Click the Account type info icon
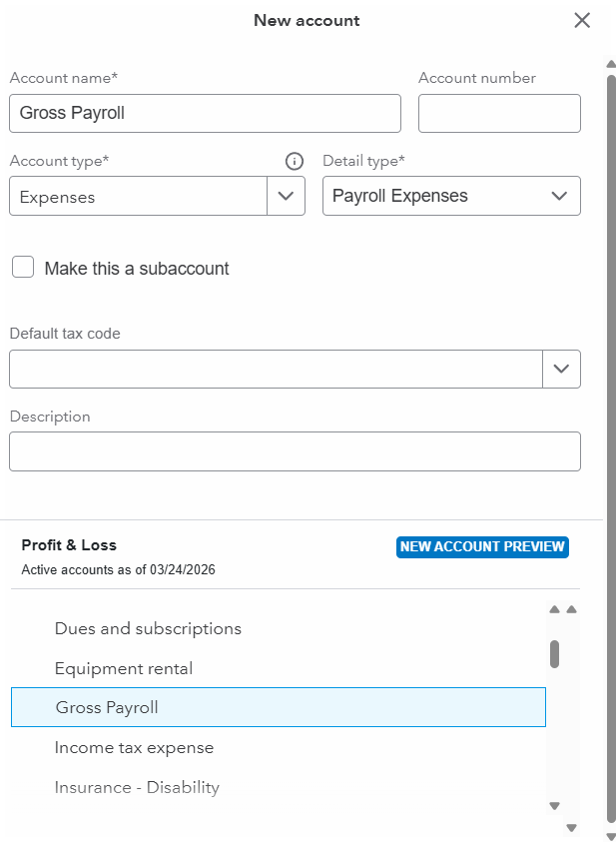The height and width of the screenshot is (842, 616). [294, 162]
